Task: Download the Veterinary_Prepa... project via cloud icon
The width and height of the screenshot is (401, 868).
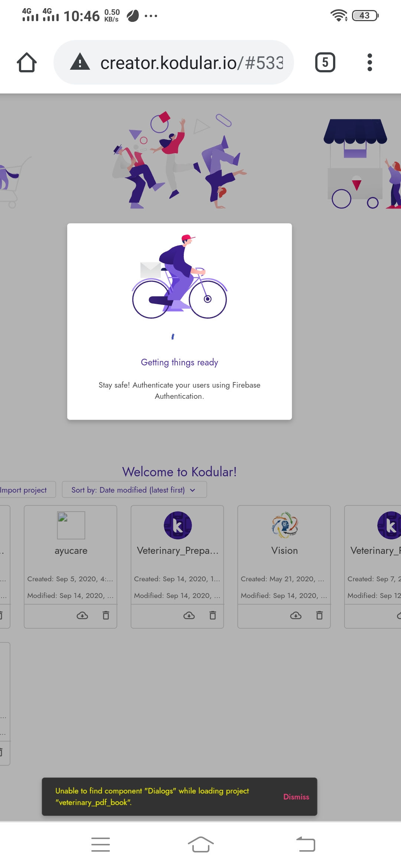Action: click(x=189, y=616)
